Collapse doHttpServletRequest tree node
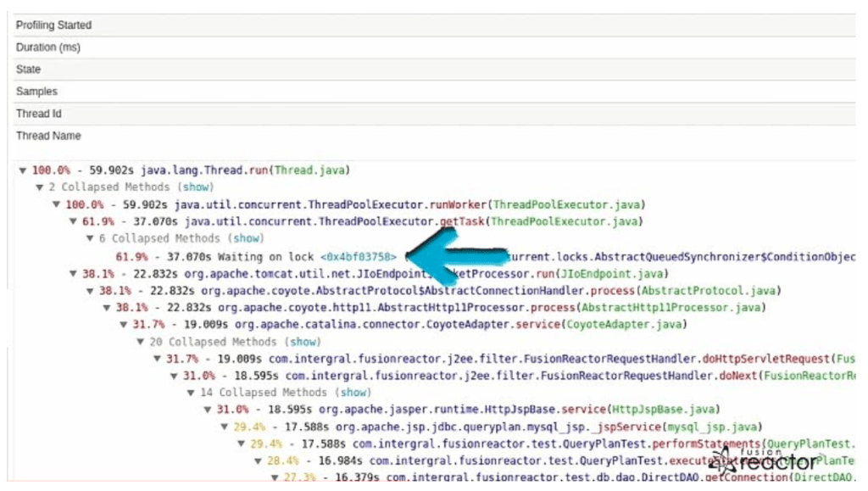The height and width of the screenshot is (491, 868). (158, 359)
